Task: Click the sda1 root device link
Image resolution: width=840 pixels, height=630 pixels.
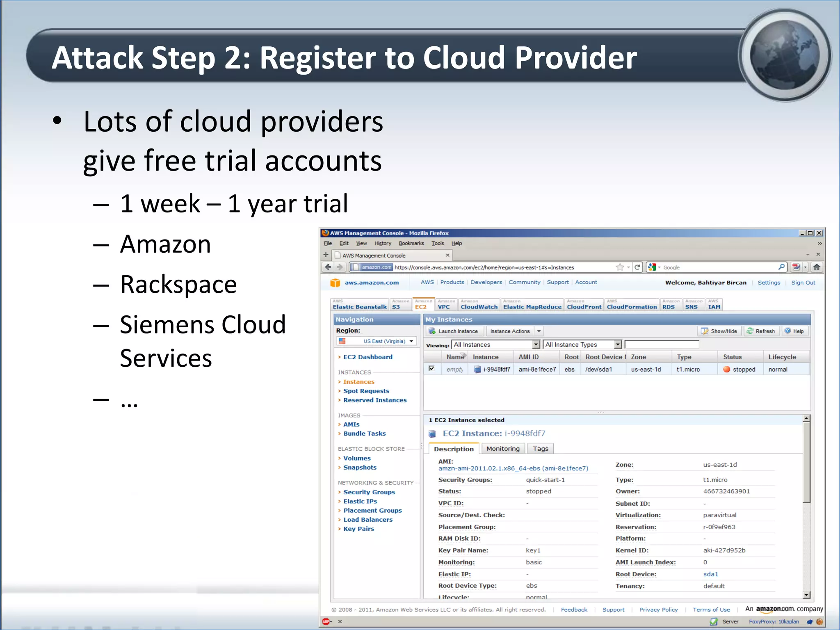Action: 710,574
